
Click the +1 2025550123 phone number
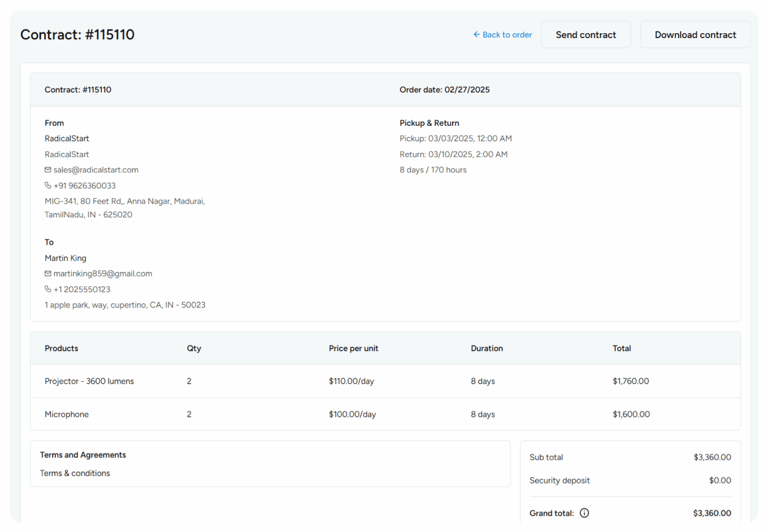coord(82,289)
